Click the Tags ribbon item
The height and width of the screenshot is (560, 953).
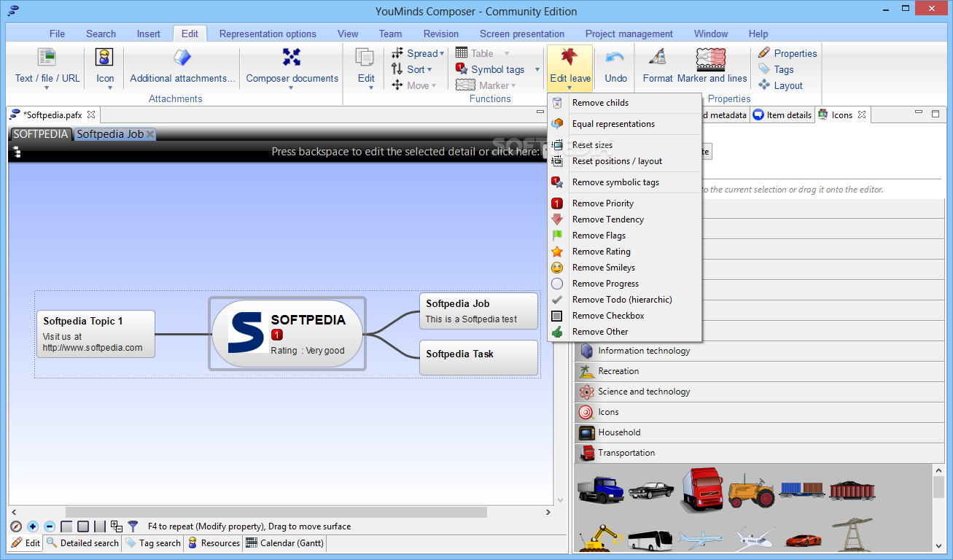tap(776, 69)
